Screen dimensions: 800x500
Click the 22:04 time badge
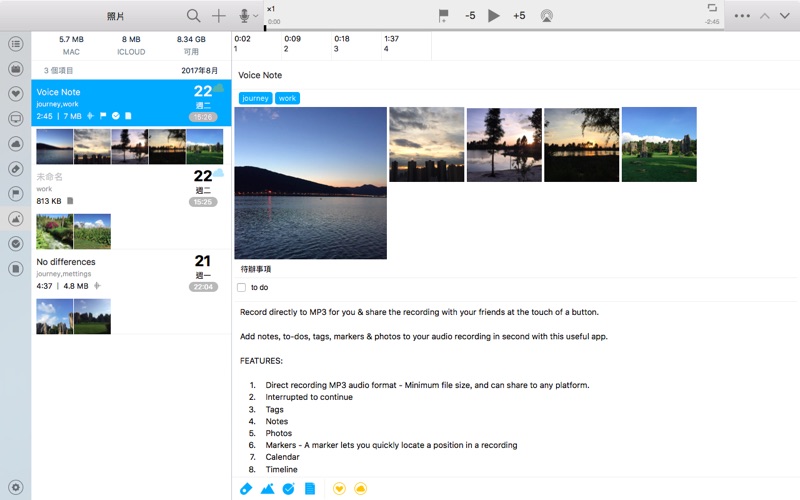click(x=203, y=287)
